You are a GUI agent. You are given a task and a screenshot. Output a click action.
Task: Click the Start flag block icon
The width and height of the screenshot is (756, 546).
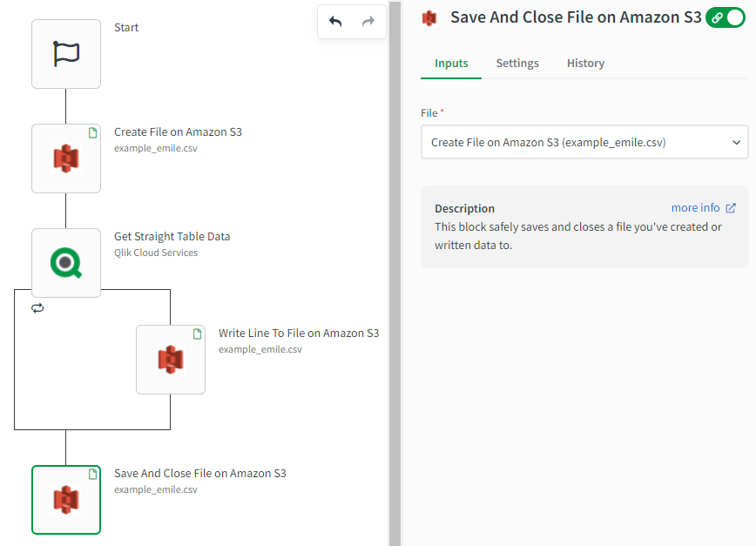point(66,54)
